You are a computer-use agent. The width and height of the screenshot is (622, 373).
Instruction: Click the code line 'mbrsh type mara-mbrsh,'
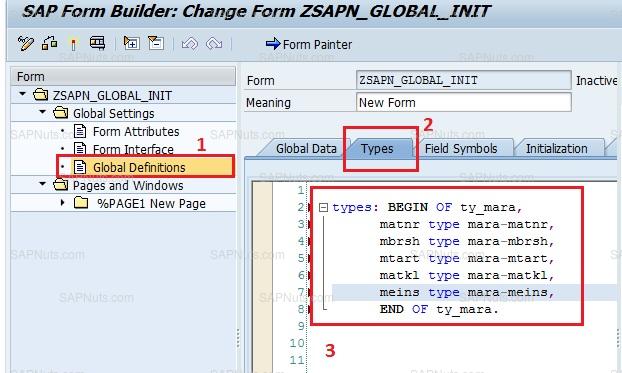coord(467,242)
